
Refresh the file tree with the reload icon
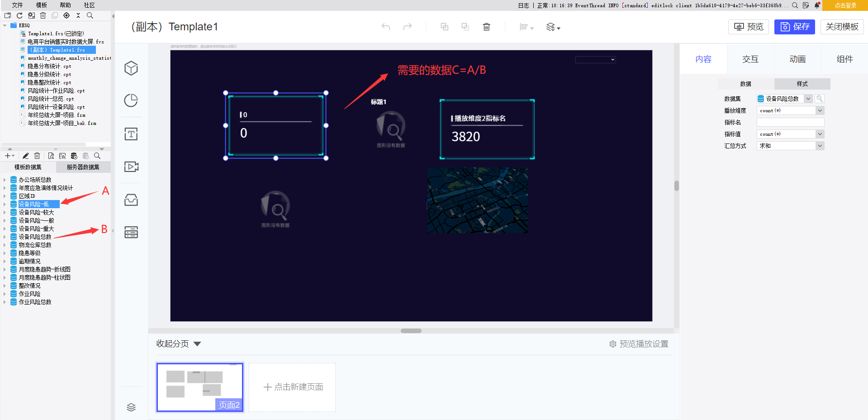click(x=19, y=15)
